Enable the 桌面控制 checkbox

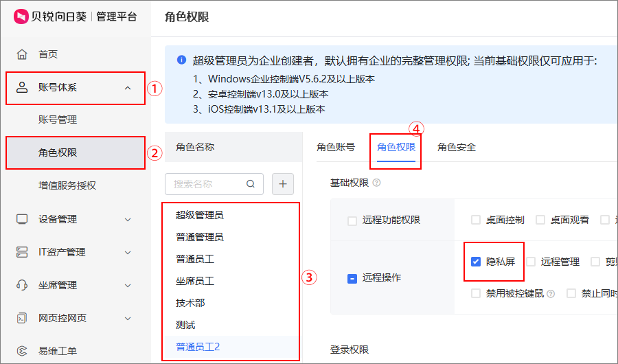coord(476,220)
